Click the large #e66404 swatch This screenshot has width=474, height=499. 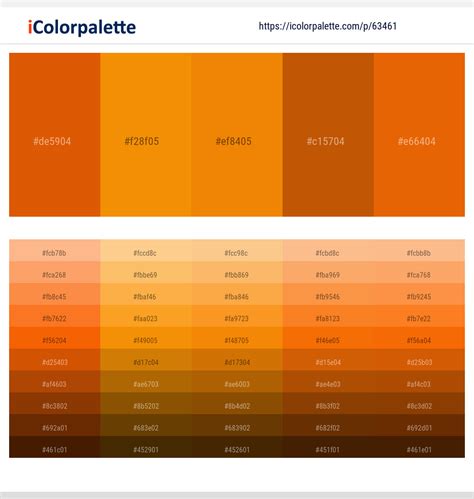pos(419,135)
